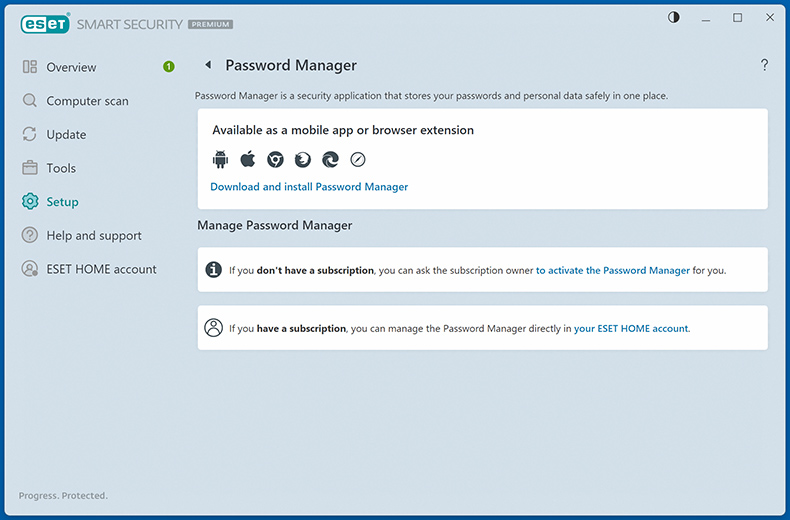Screen dimensions: 790x520
Task: Click the info icon in no-subscription card
Action: pos(214,270)
